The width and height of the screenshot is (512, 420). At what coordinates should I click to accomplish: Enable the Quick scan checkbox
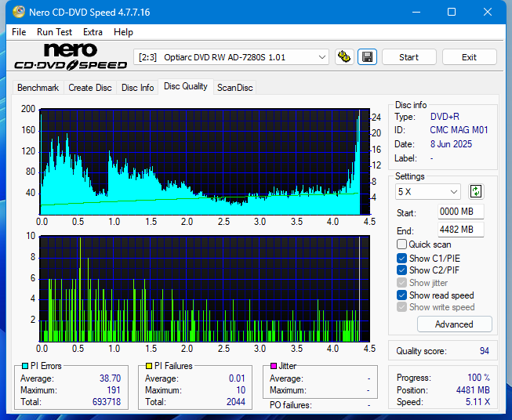point(402,244)
